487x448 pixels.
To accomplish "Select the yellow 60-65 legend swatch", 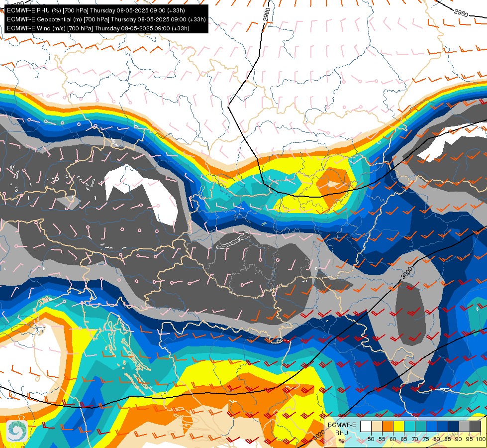I will (x=399, y=426).
